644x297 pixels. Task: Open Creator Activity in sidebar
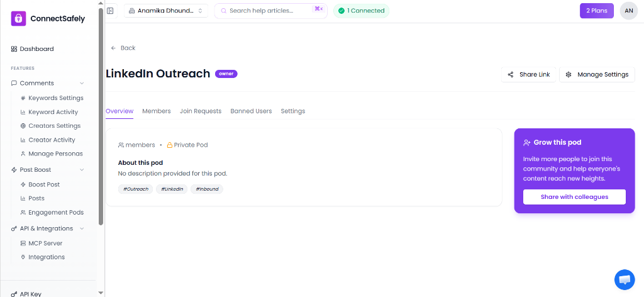[52, 140]
